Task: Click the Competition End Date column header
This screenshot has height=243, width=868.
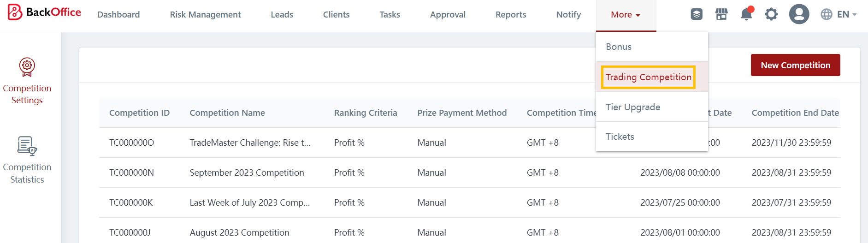Action: [x=795, y=113]
